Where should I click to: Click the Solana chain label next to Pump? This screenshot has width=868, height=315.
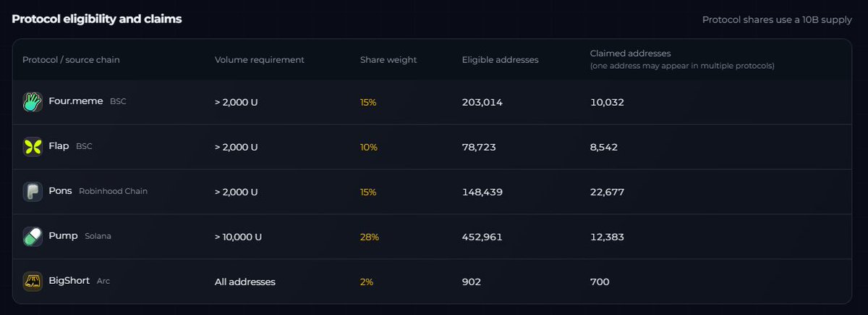[x=98, y=236]
